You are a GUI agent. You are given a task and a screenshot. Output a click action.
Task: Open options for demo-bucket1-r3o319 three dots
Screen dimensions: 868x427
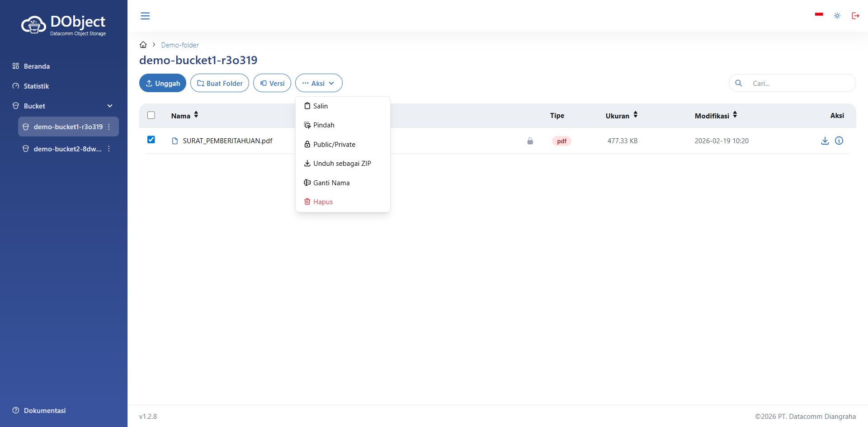(109, 127)
